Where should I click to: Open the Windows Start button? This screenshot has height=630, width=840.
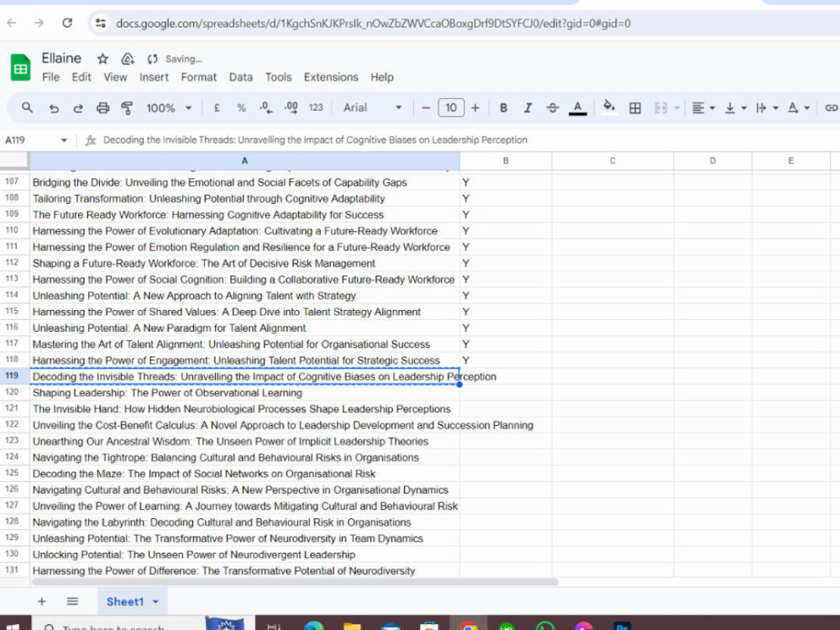(13, 626)
